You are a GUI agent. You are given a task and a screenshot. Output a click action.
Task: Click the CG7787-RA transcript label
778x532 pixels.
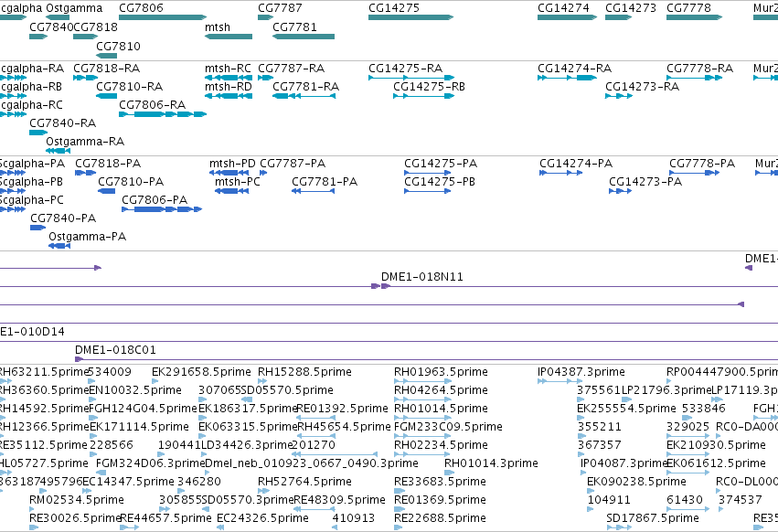(292, 68)
